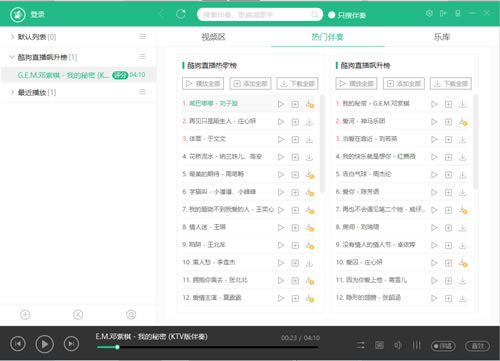The height and width of the screenshot is (361, 500).
Task: Open the volume speaker control
Action: [x=398, y=345]
